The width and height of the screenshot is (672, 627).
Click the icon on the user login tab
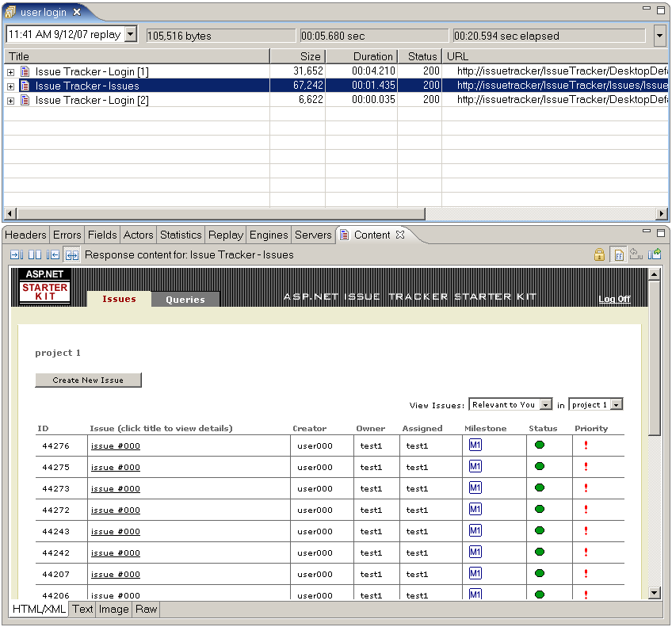[x=10, y=12]
